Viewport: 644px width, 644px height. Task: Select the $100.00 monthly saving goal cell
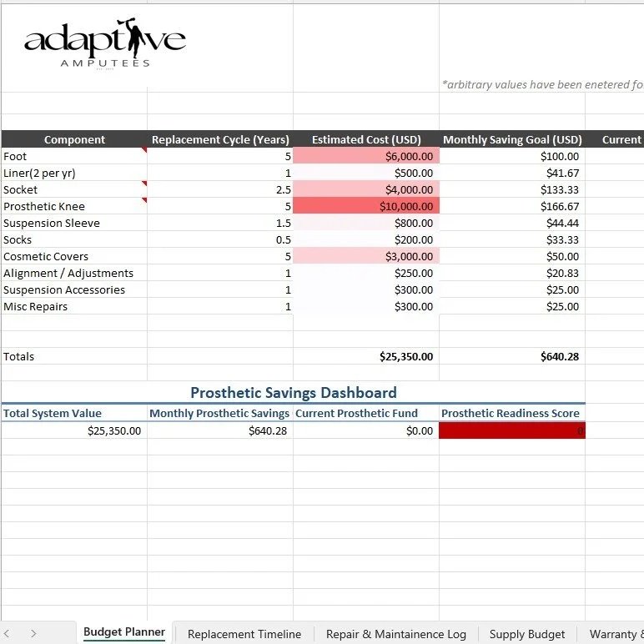pos(512,157)
